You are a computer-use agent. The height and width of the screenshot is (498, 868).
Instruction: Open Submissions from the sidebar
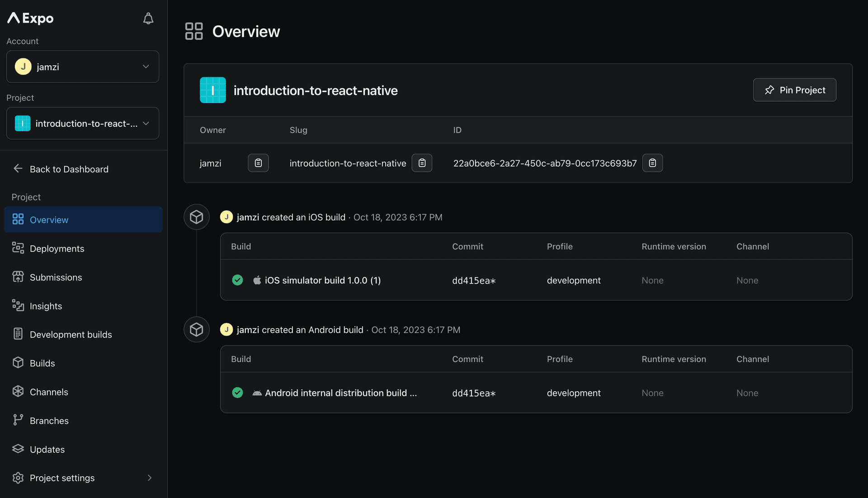click(55, 277)
